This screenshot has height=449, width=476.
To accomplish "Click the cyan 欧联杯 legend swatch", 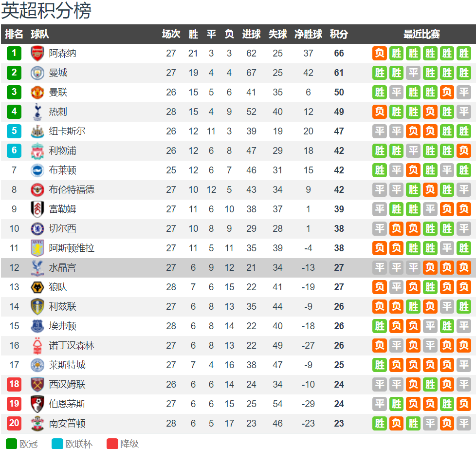I will tap(57, 444).
